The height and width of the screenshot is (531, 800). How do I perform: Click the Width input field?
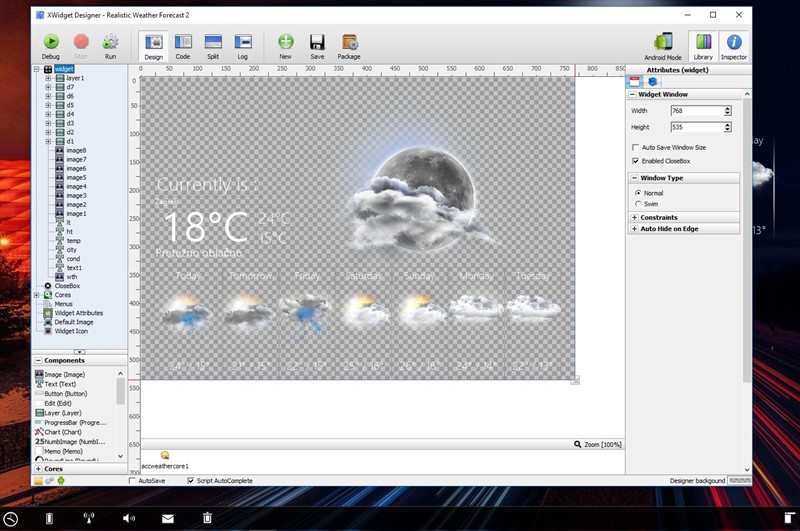click(x=693, y=111)
